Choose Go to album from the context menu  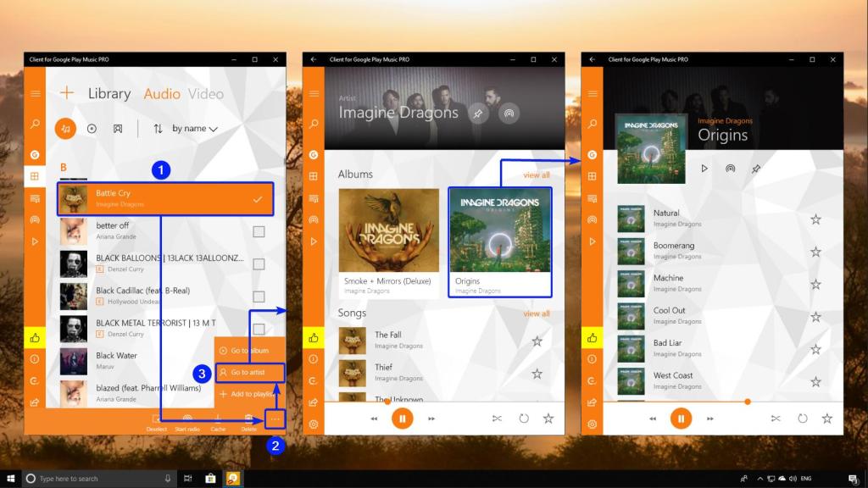[249, 350]
